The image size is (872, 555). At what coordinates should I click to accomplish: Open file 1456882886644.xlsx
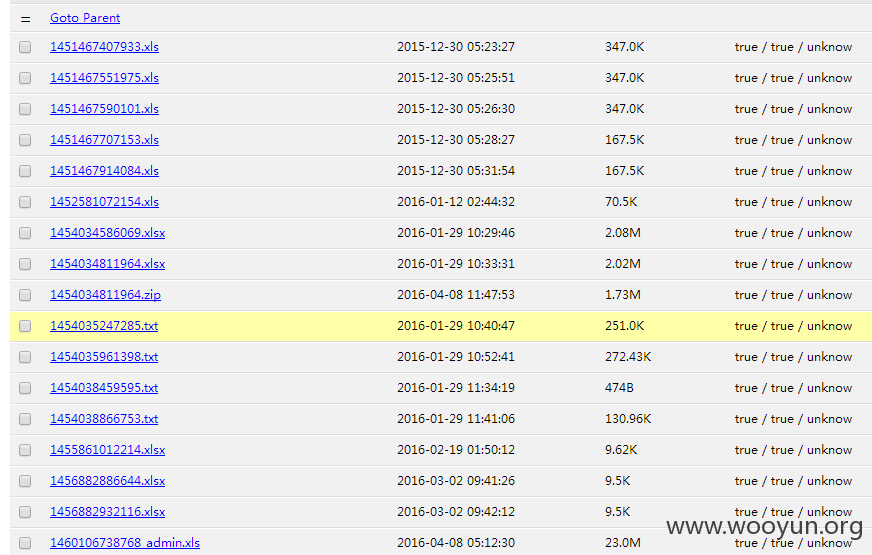point(107,481)
